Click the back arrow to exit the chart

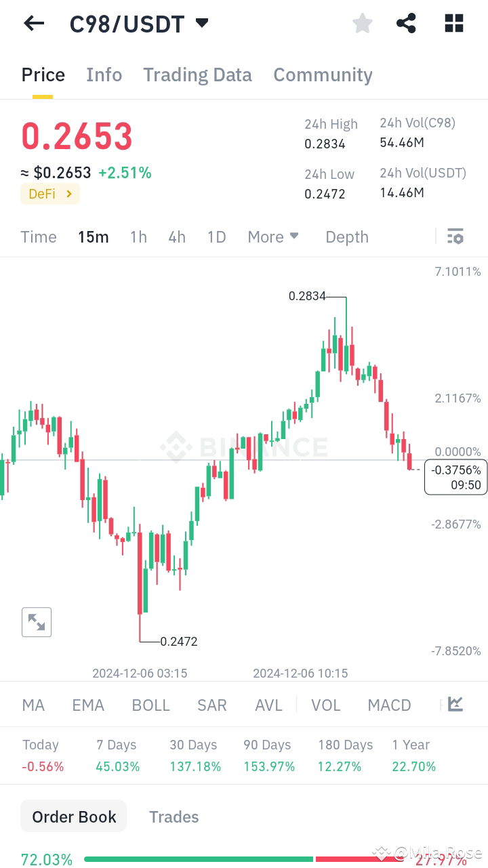pos(33,23)
